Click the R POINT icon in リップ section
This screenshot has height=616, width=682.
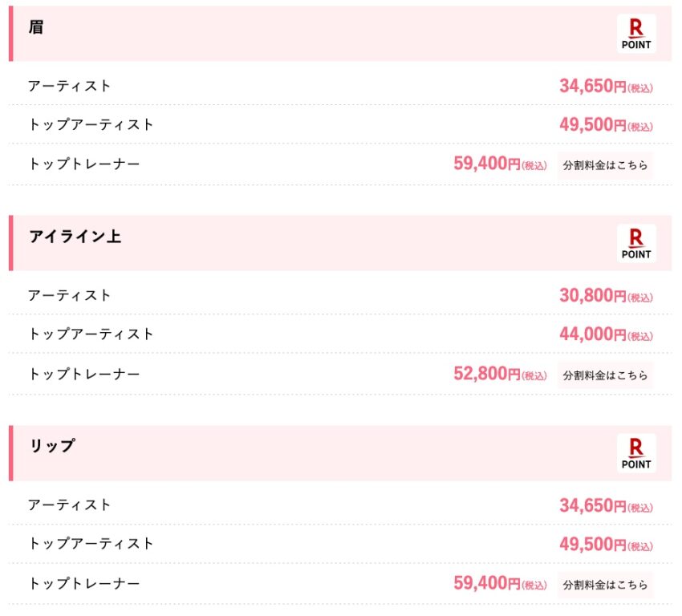click(x=636, y=453)
